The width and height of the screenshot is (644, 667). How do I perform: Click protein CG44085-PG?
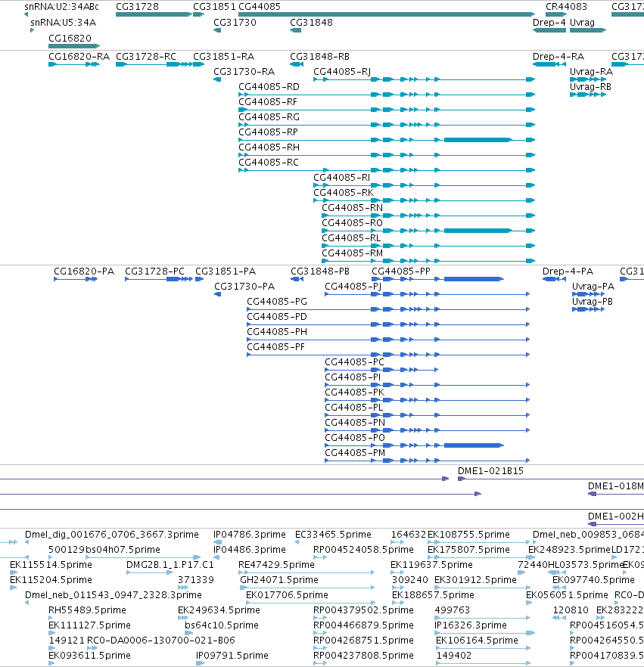coord(388,309)
